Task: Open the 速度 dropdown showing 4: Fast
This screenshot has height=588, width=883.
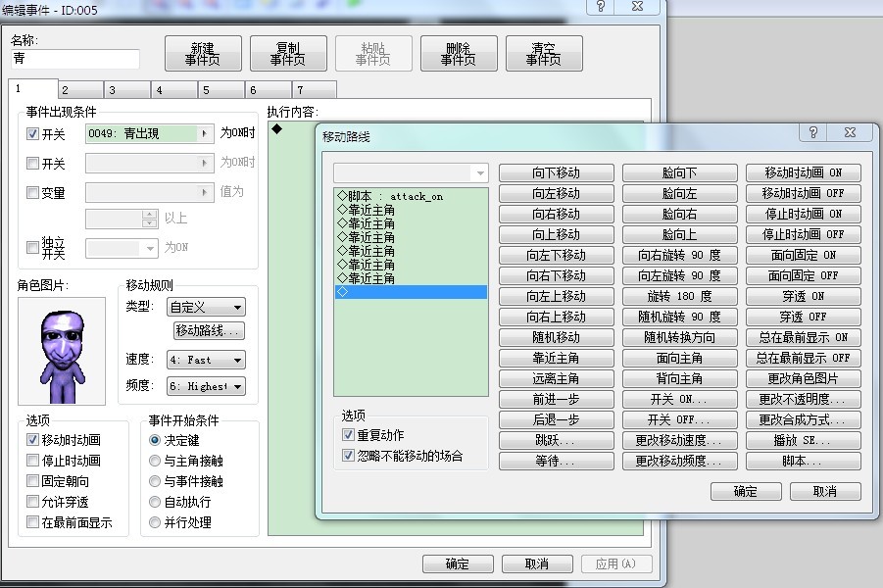Action: click(206, 360)
